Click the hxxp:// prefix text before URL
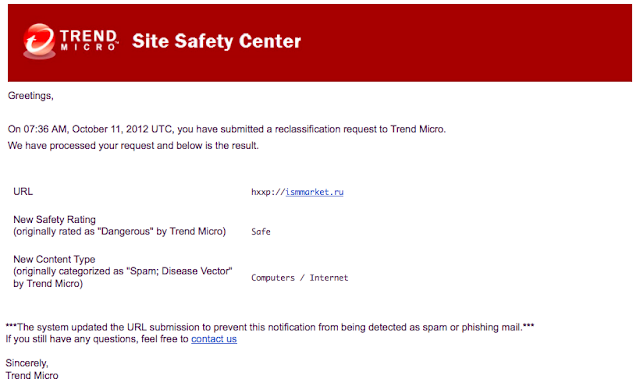The width and height of the screenshot is (640, 386). click(268, 192)
